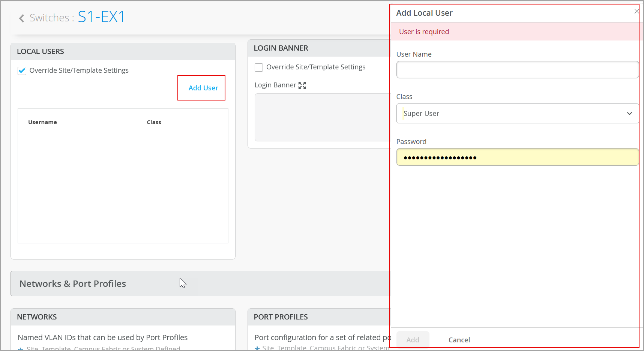Viewport: 644px width, 351px height.
Task: Click the expand icon next to Login Banner
Action: pos(302,85)
